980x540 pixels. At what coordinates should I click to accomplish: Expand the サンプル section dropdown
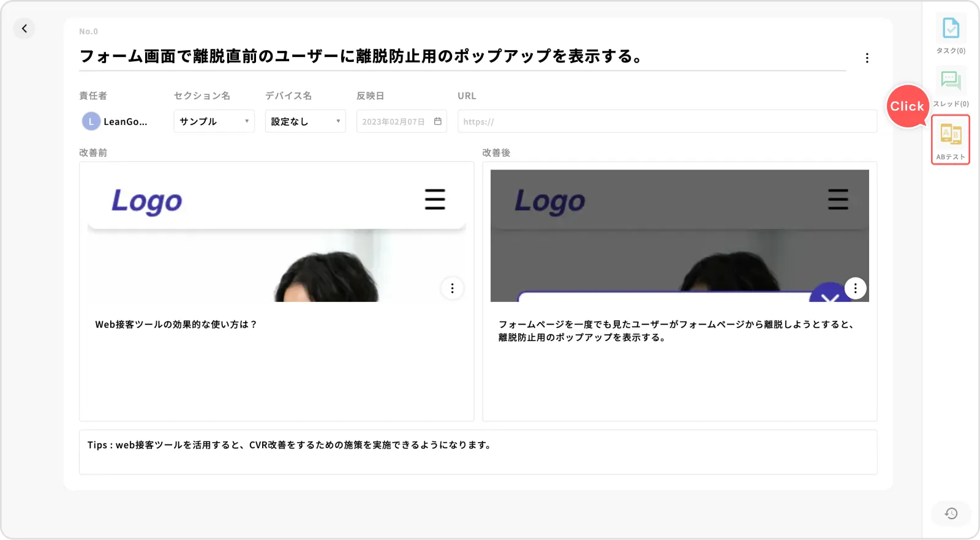pos(214,121)
